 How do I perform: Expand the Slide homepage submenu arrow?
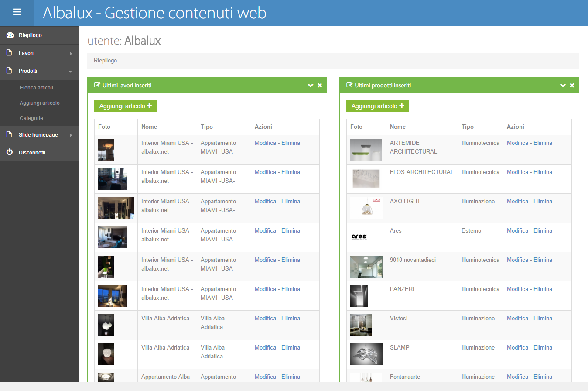point(71,135)
